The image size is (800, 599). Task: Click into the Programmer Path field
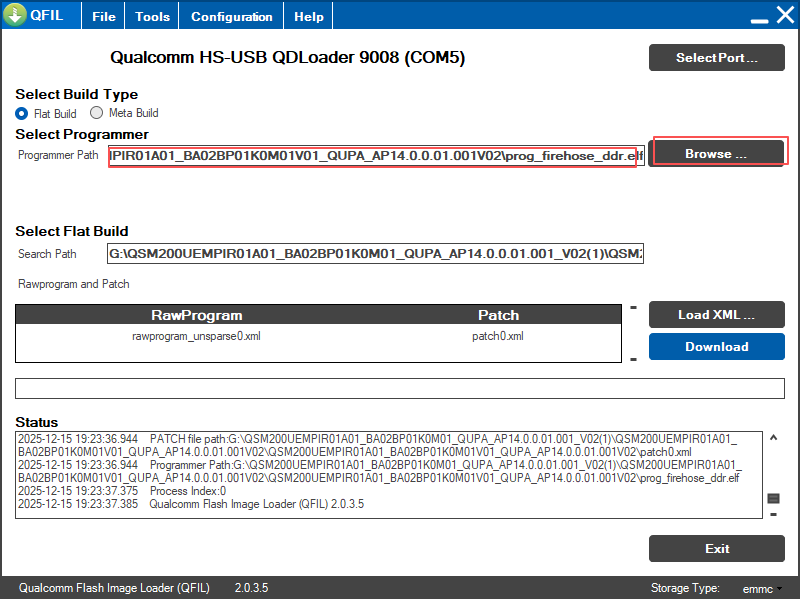372,156
